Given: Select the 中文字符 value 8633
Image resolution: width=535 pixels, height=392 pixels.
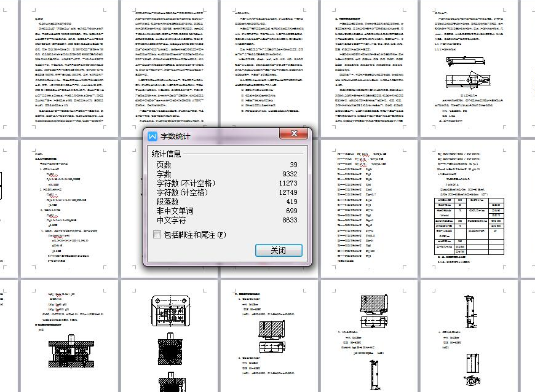Looking at the screenshot, I should coord(290,220).
